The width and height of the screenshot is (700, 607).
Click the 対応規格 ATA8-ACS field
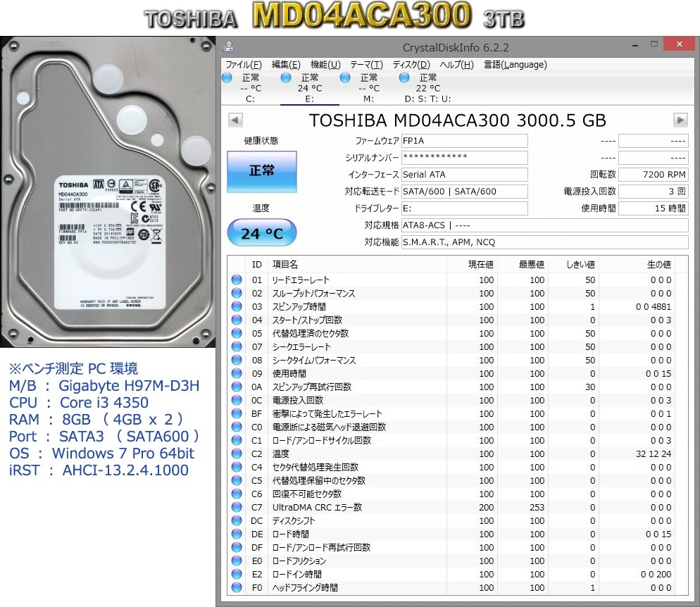(x=544, y=225)
